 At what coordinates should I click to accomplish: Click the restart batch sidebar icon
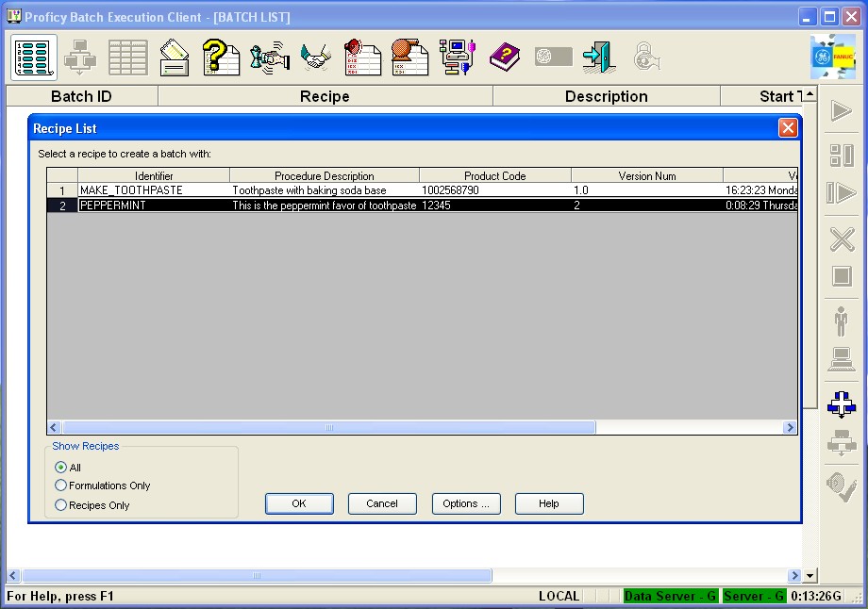(x=842, y=193)
